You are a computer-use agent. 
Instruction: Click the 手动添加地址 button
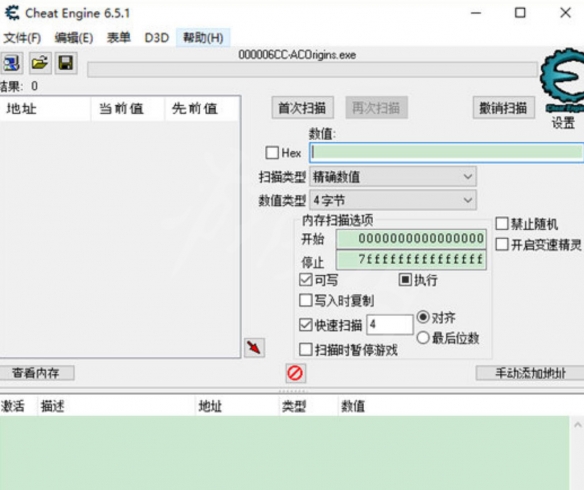pyautogui.click(x=530, y=373)
